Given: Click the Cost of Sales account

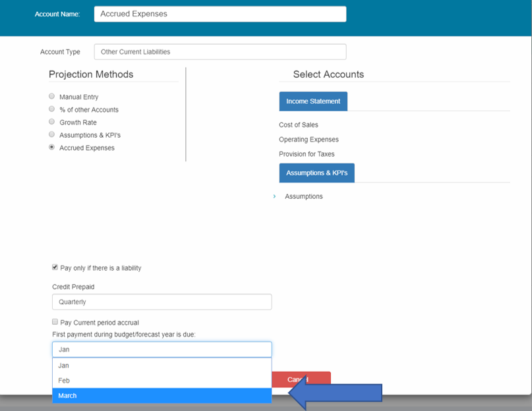Looking at the screenshot, I should tap(299, 124).
